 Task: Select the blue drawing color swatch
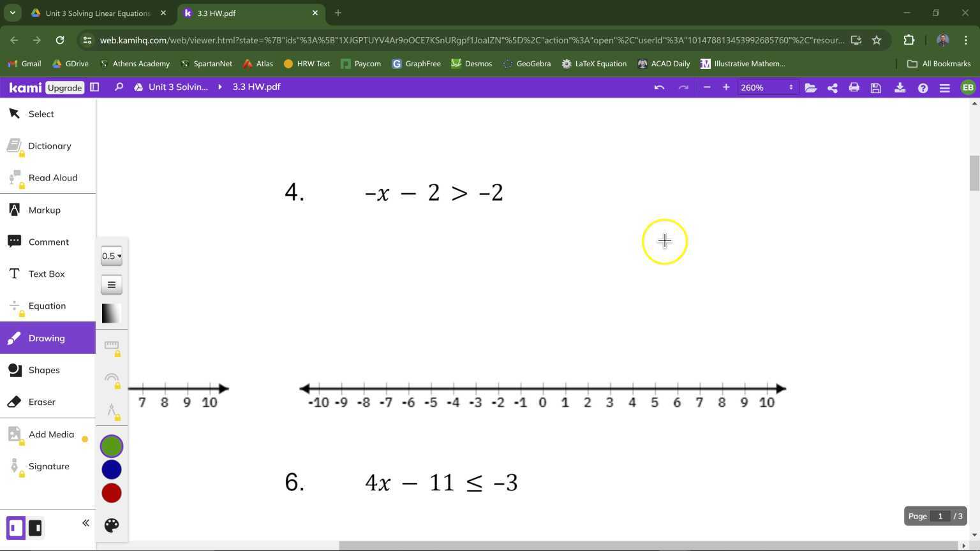tap(111, 469)
